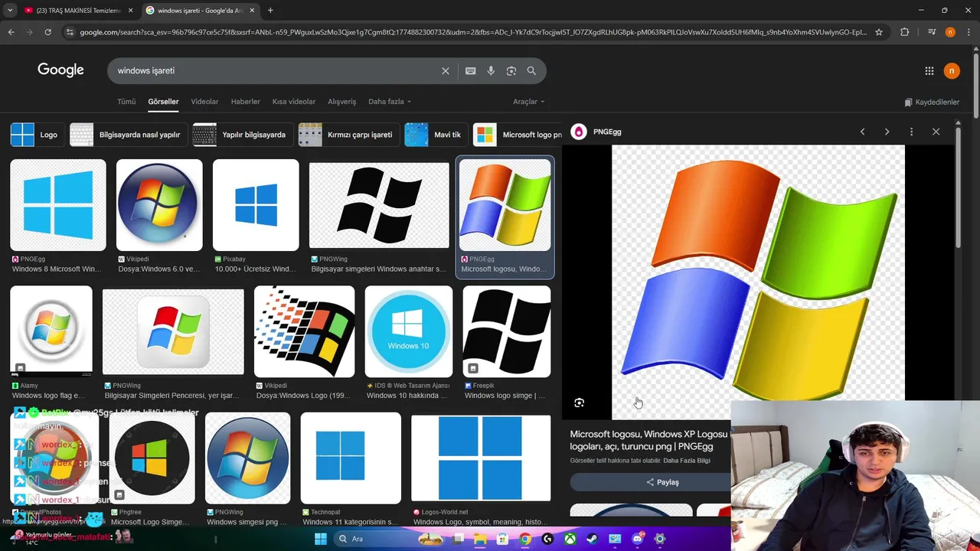The image size is (980, 551).
Task: Open Logitech G Hub from taskbar
Action: point(547,539)
